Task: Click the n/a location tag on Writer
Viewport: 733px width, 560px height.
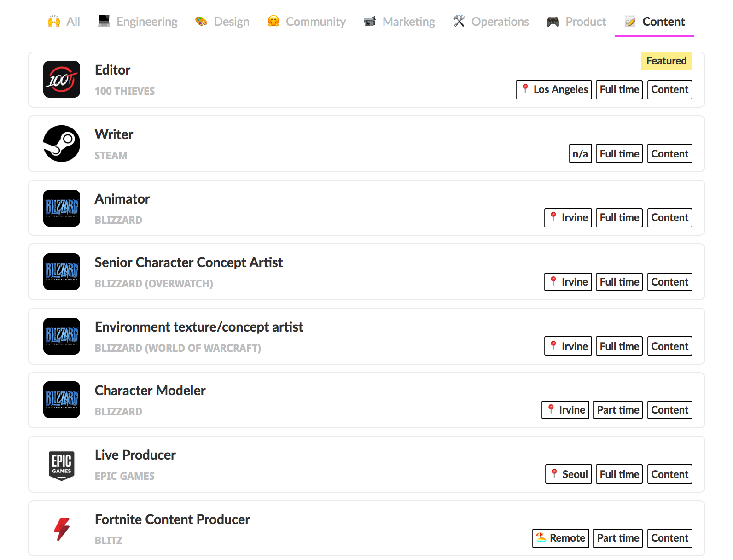Action: click(x=580, y=154)
